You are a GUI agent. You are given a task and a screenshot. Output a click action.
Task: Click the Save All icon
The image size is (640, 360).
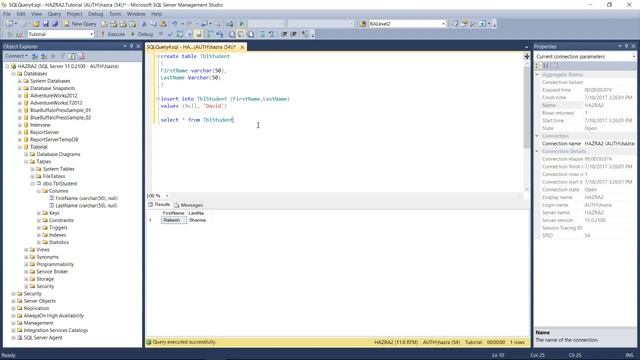point(55,24)
